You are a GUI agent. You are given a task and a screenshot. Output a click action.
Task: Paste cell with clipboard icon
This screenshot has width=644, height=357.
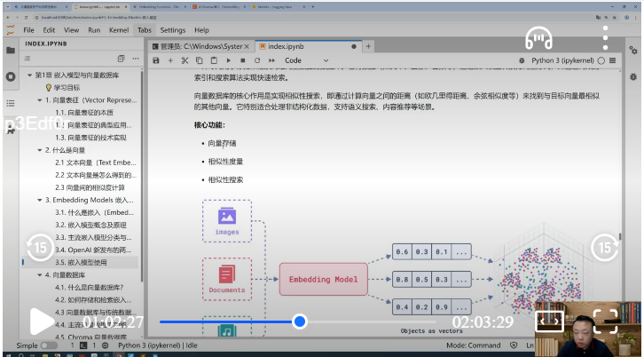(x=214, y=60)
